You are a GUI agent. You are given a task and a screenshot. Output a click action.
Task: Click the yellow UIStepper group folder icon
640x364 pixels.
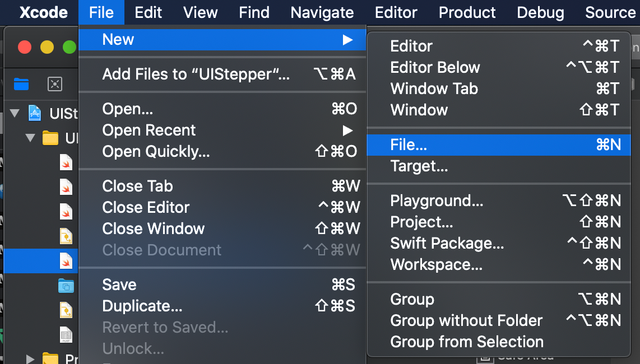[x=50, y=138]
